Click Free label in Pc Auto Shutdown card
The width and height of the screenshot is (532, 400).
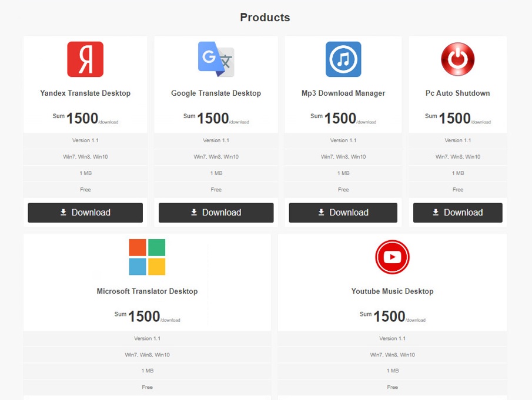(458, 190)
